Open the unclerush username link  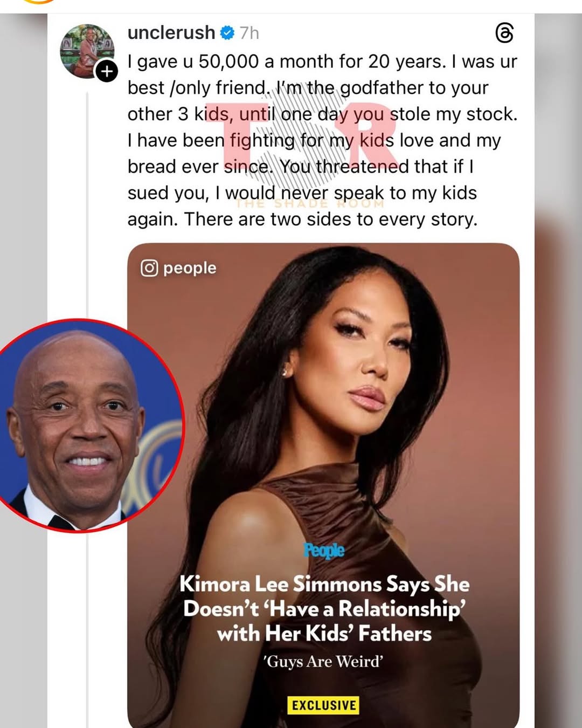[171, 33]
